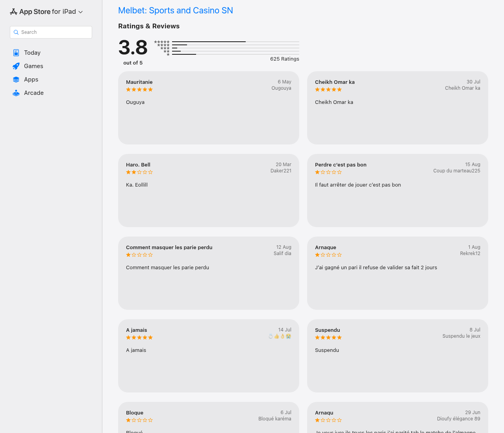Focus the Search input field
Image resolution: width=504 pixels, height=433 pixels.
pyautogui.click(x=51, y=32)
